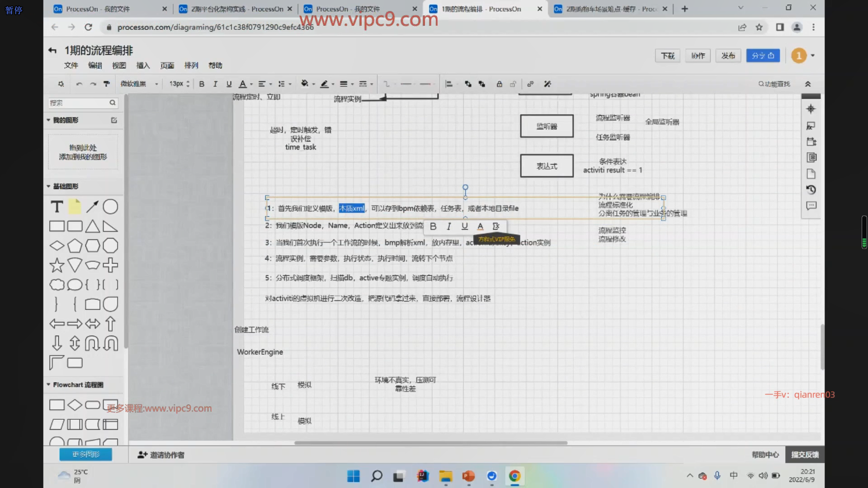Open the history clock icon in right sidebar

pos(811,190)
